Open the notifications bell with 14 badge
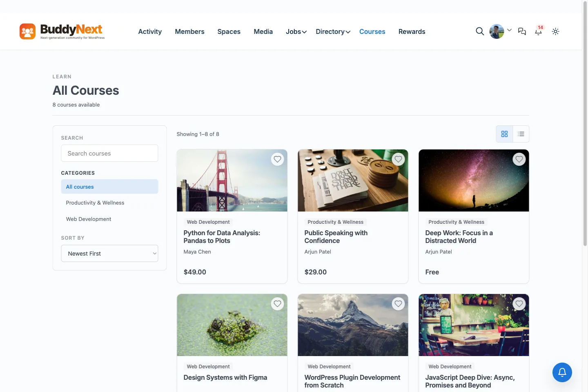The height and width of the screenshot is (392, 588). 539,31
